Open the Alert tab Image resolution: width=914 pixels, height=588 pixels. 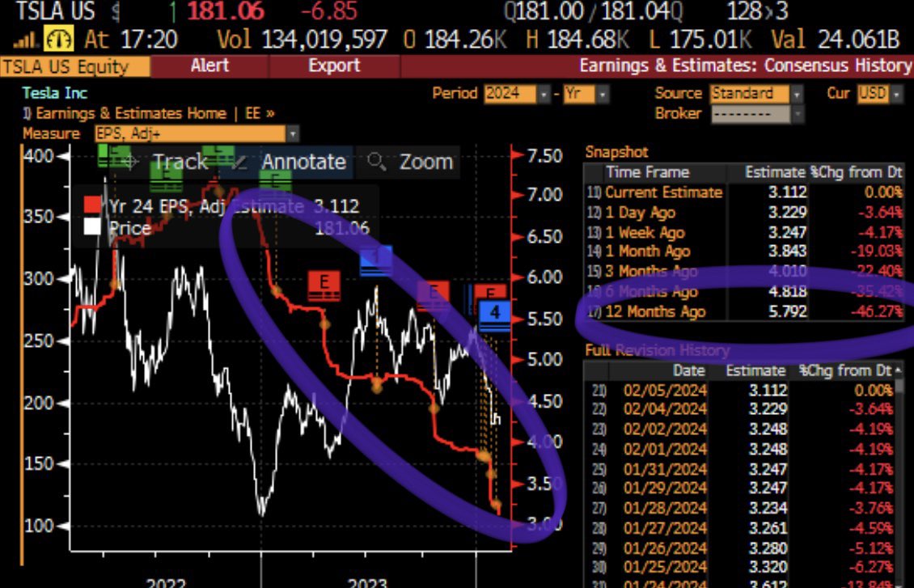(x=209, y=66)
